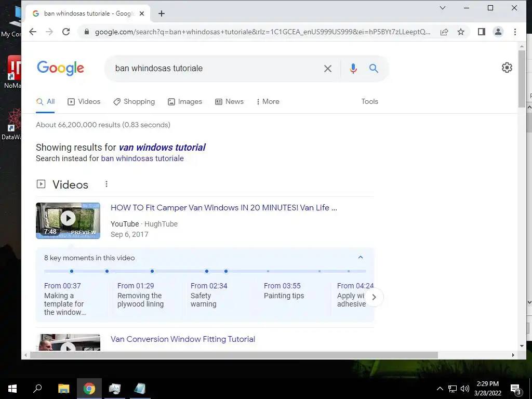
Task: Open File Explorer from taskbar
Action: 63,389
